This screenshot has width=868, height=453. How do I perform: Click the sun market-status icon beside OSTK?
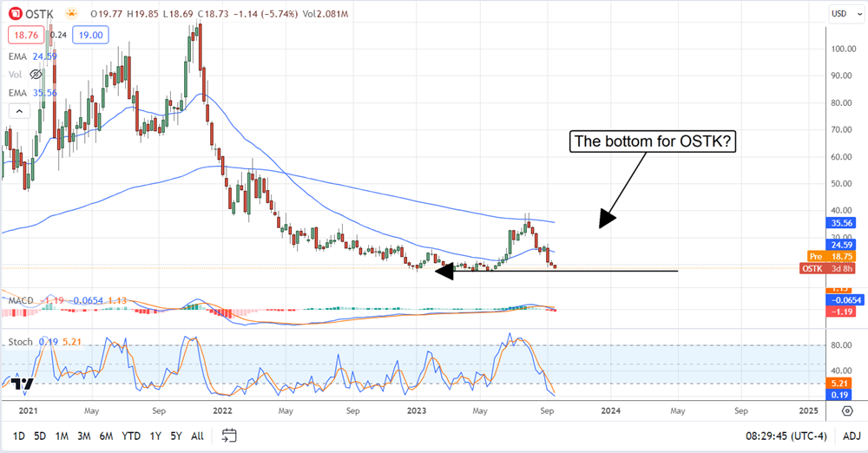point(71,14)
